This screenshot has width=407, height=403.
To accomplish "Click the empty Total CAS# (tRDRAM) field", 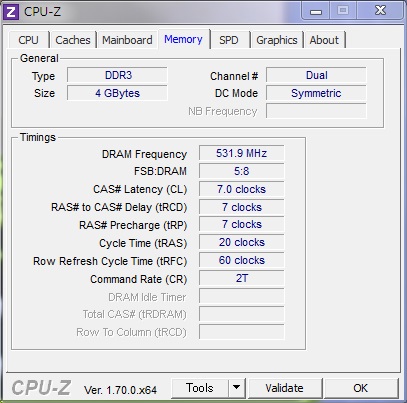I will (242, 314).
